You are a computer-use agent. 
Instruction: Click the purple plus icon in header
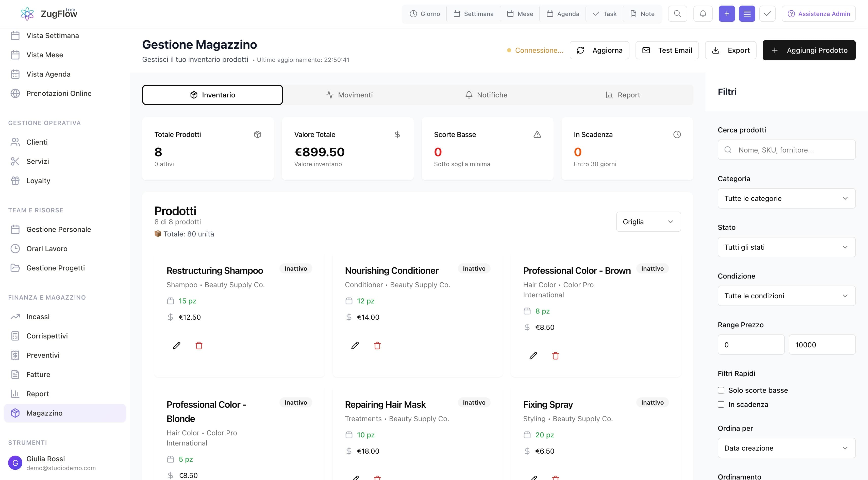[726, 14]
